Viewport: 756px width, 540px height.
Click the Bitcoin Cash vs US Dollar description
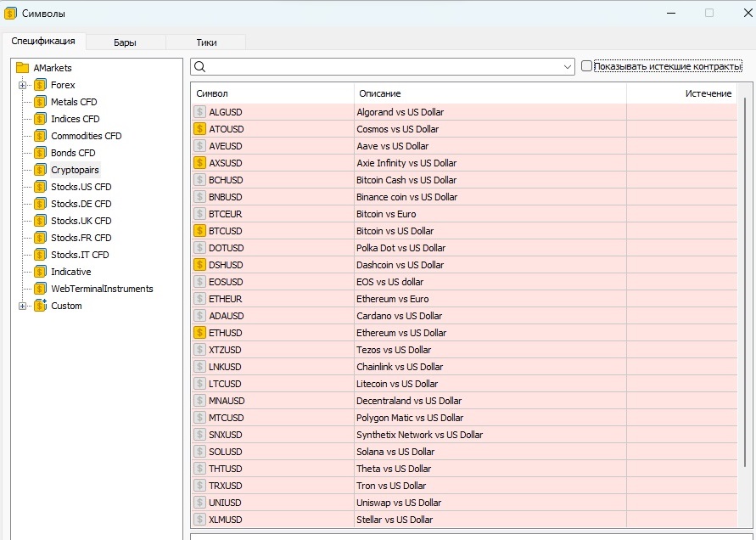[x=406, y=180]
